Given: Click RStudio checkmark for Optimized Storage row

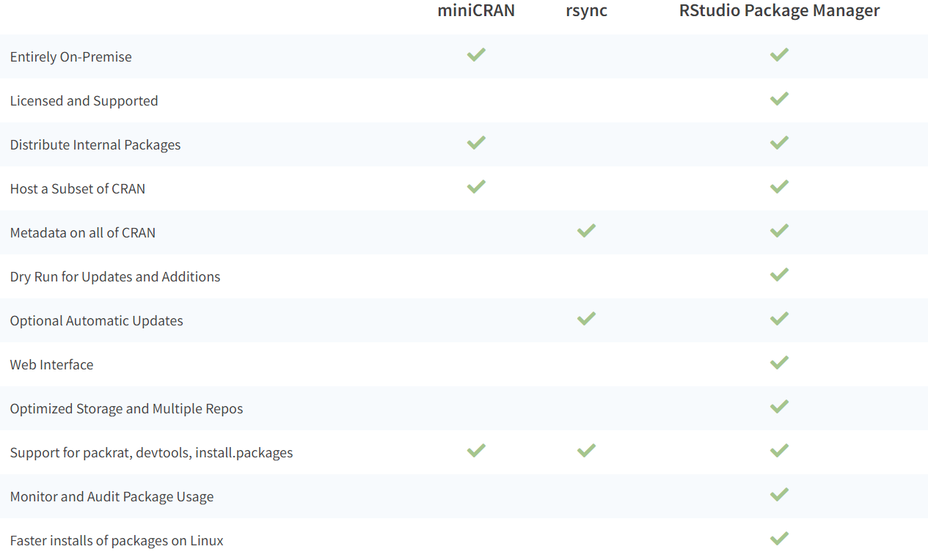Looking at the screenshot, I should pyautogui.click(x=779, y=407).
